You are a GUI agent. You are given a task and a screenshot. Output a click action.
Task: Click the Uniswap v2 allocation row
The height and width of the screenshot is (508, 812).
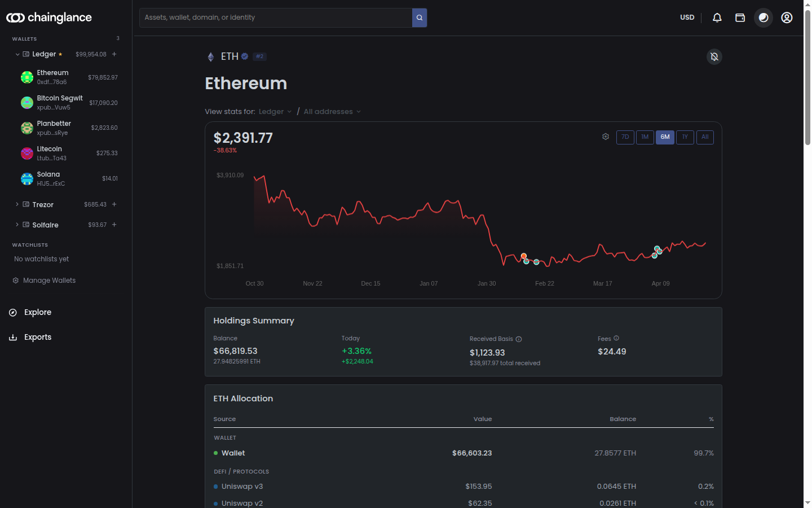pos(464,503)
